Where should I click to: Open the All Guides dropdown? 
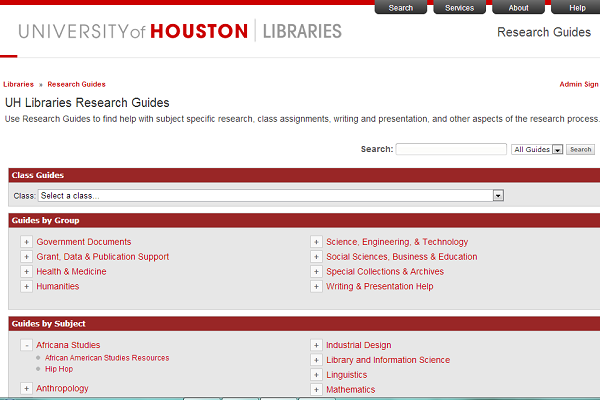[537, 149]
